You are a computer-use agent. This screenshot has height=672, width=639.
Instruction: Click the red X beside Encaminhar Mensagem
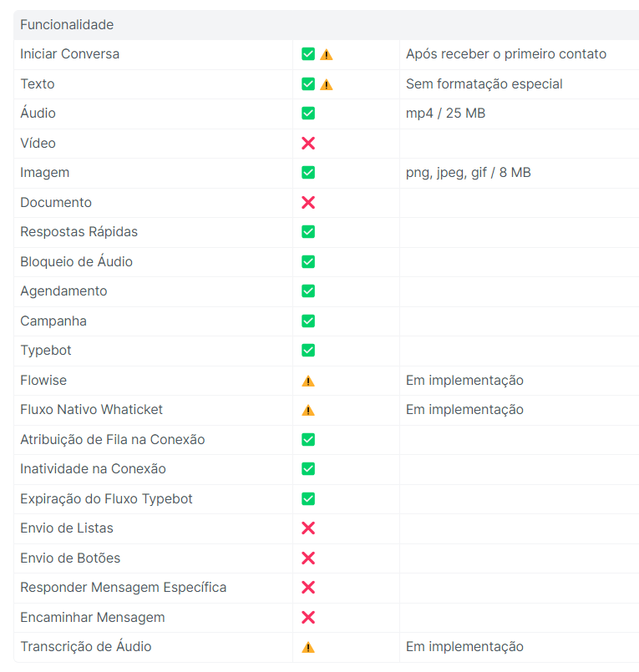[x=308, y=618]
